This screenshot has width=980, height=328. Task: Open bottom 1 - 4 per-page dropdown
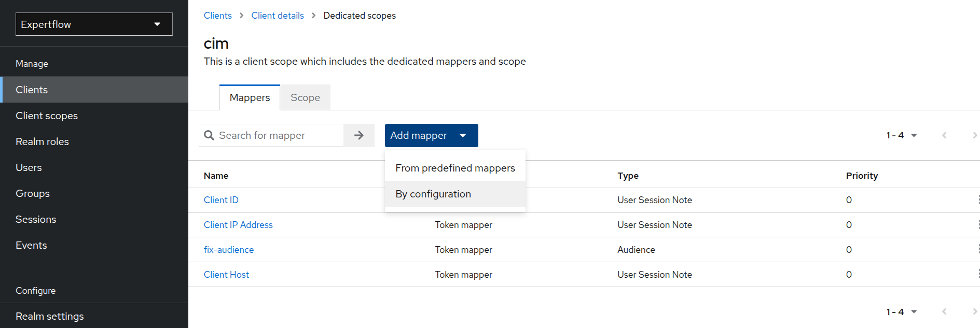902,312
